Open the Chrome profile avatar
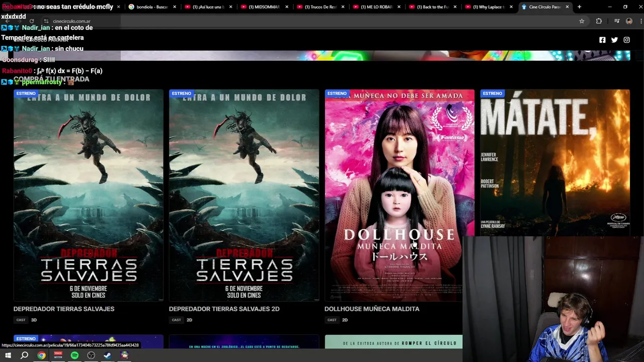The image size is (644, 362). (629, 21)
